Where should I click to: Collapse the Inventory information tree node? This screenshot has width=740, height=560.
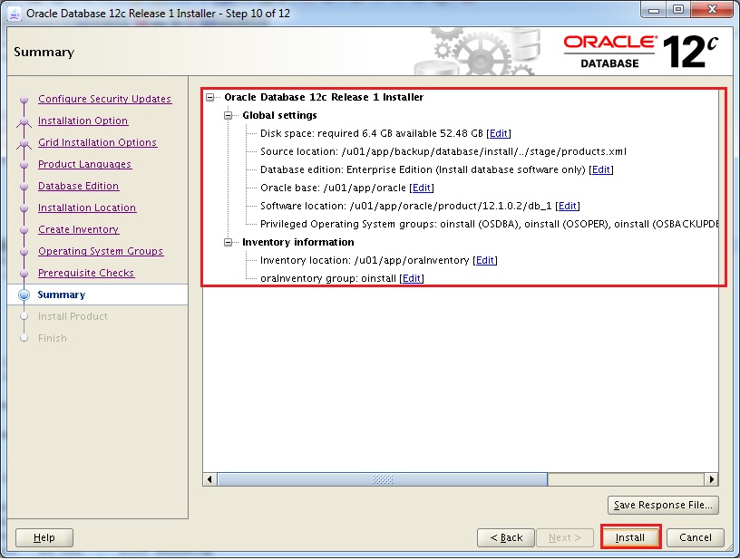[229, 242]
